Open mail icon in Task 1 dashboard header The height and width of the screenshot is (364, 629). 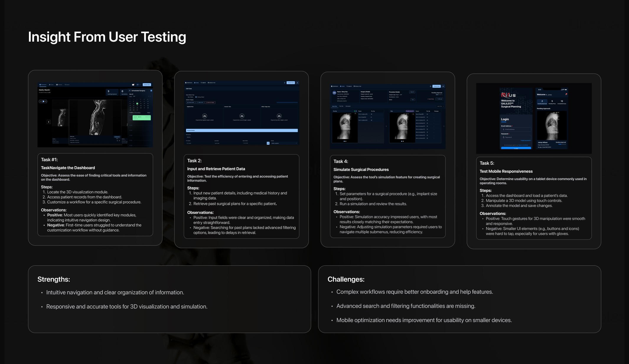tap(133, 85)
